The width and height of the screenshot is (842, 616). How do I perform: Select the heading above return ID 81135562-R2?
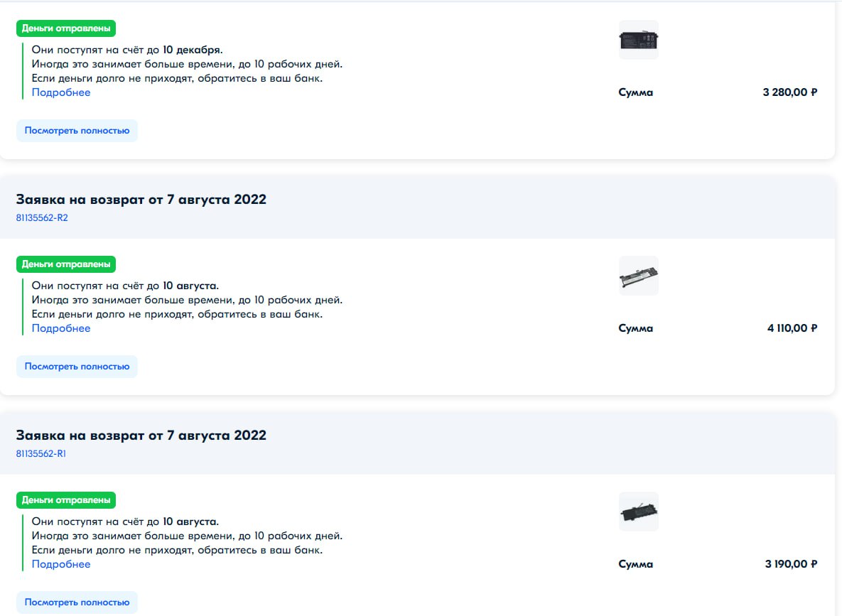tap(141, 199)
